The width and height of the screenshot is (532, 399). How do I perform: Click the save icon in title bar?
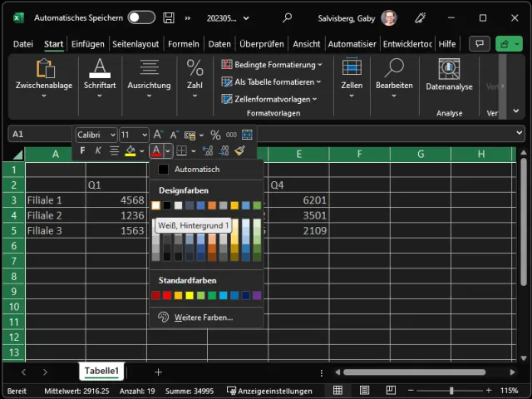click(169, 17)
